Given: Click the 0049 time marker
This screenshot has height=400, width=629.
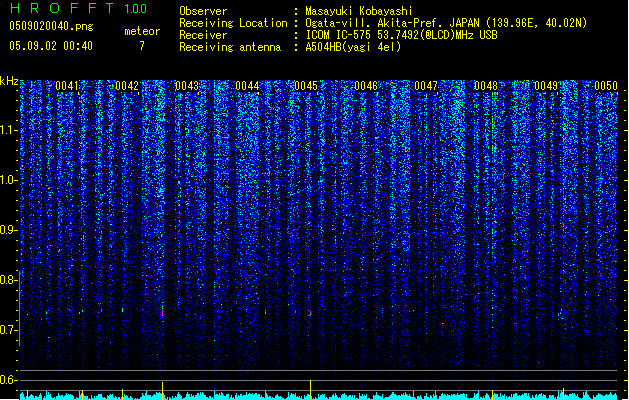Looking at the screenshot, I should tap(546, 86).
